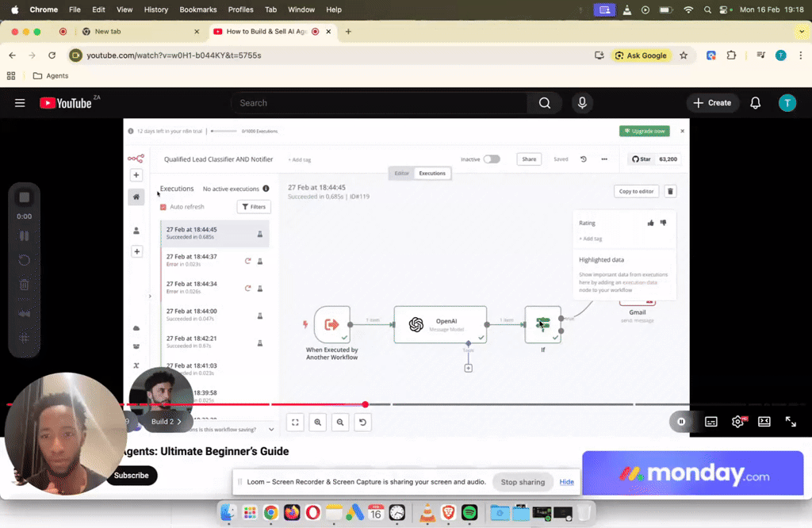Switch to the New tab browser tab
Image resolution: width=812 pixels, height=528 pixels.
(138, 32)
